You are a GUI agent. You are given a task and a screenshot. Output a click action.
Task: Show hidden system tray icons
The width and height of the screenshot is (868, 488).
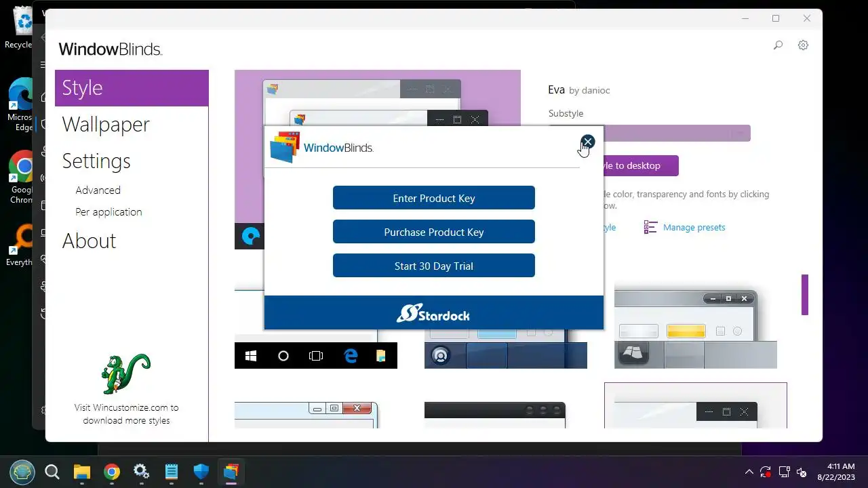click(749, 472)
